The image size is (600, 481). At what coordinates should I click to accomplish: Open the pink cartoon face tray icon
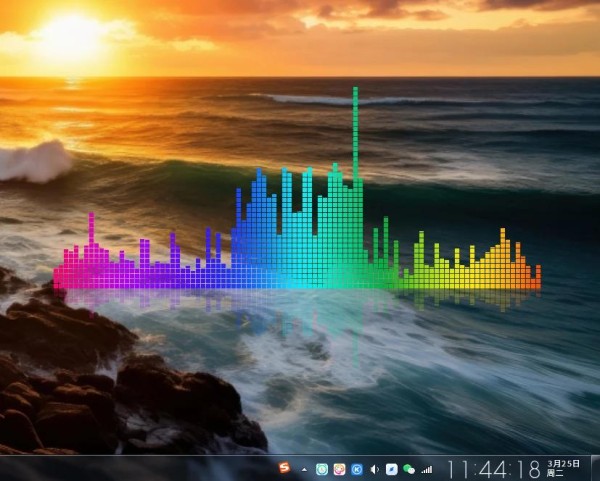(x=339, y=469)
